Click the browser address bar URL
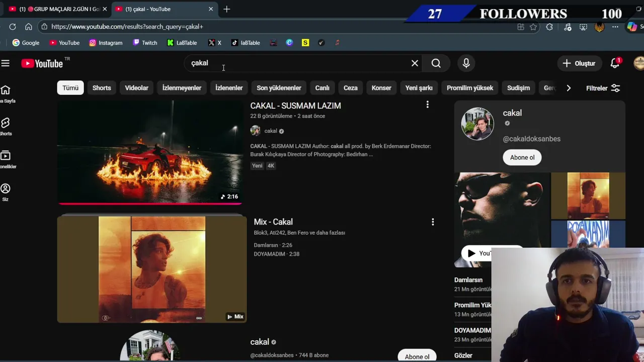Image resolution: width=644 pixels, height=362 pixels. point(127,27)
